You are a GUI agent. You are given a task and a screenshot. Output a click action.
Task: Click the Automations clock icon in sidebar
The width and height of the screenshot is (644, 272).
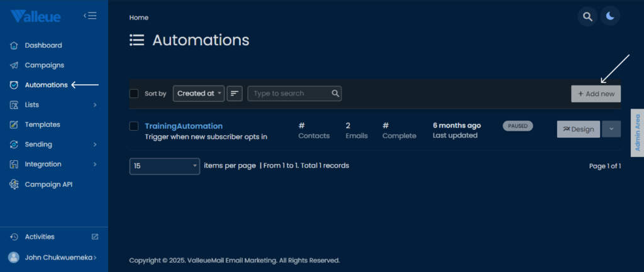(x=14, y=85)
